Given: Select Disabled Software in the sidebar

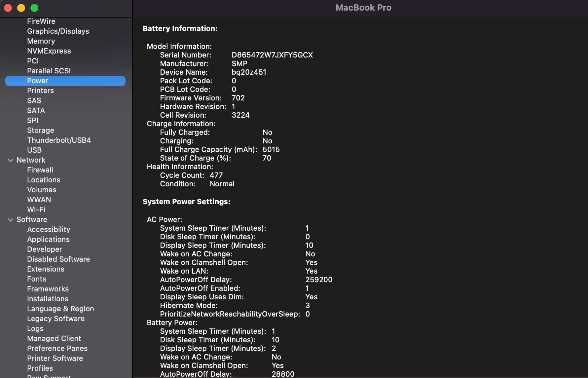Looking at the screenshot, I should click(x=58, y=259).
